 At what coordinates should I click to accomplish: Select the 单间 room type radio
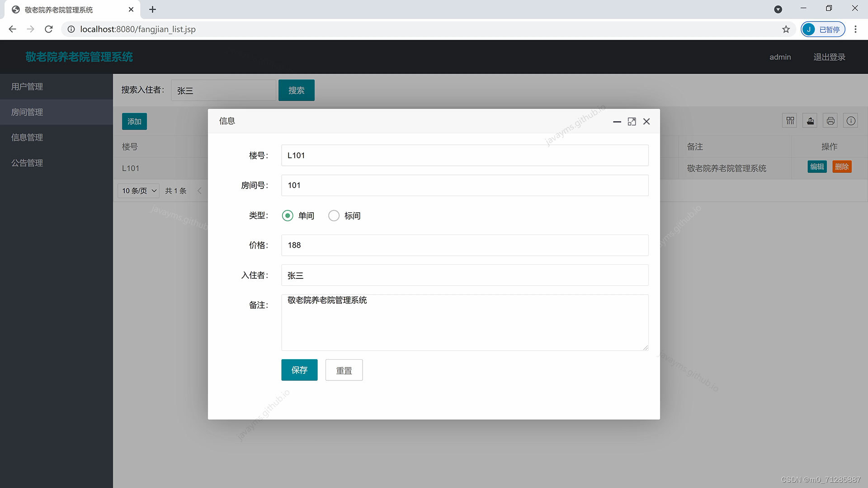click(x=288, y=216)
